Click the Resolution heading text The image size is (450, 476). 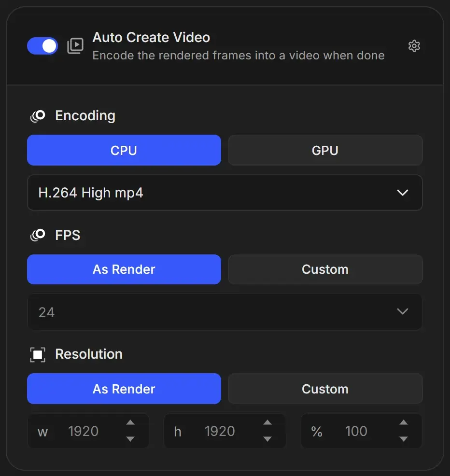pyautogui.click(x=89, y=354)
